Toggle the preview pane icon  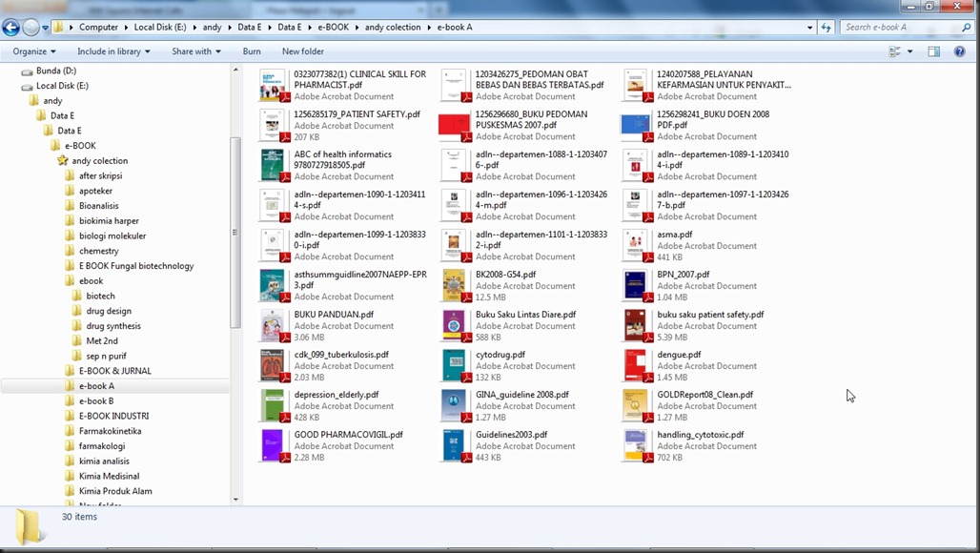click(933, 51)
